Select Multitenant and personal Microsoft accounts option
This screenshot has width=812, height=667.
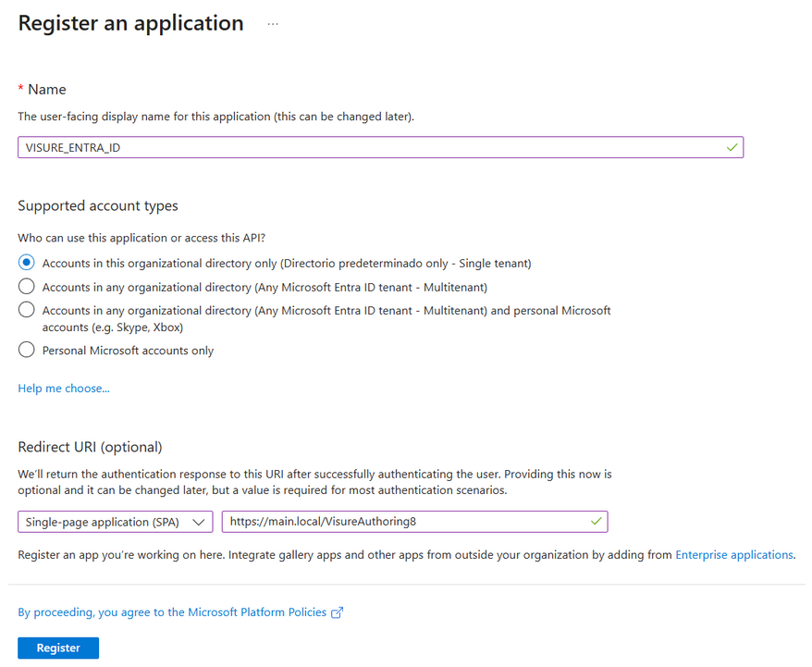pyautogui.click(x=27, y=311)
